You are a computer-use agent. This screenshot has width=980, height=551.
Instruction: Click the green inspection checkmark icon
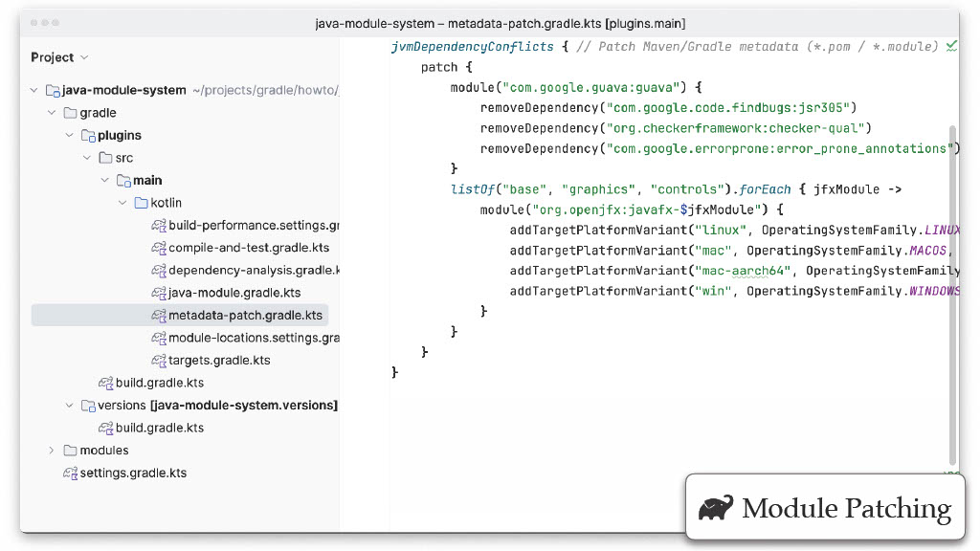[951, 46]
